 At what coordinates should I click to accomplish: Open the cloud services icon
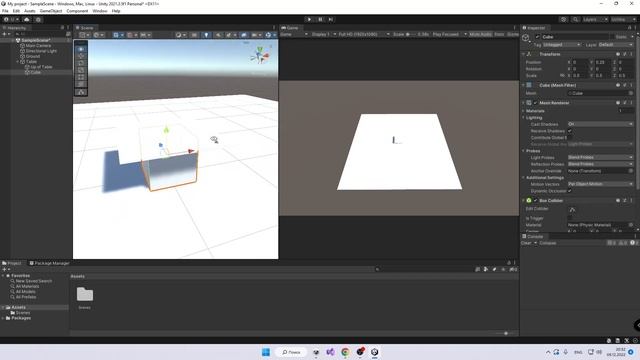coord(27,19)
